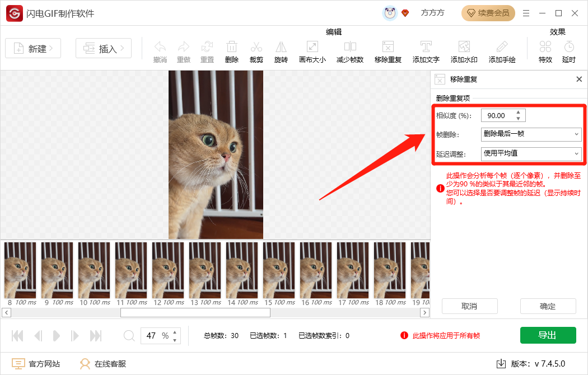
Task: Open the Add Watermark (添加水印) tool
Action: tap(464, 47)
